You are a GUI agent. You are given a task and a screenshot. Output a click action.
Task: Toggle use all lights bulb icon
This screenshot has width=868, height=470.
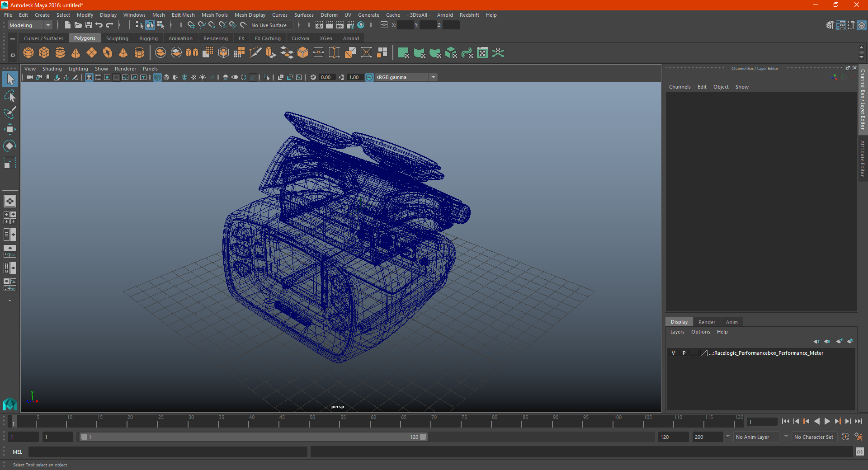203,77
